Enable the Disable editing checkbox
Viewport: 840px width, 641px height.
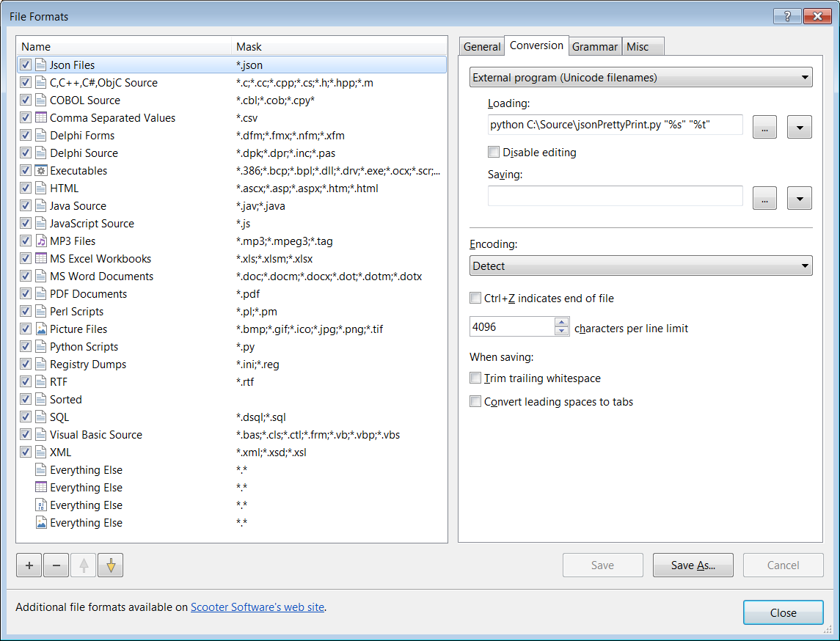click(x=494, y=152)
